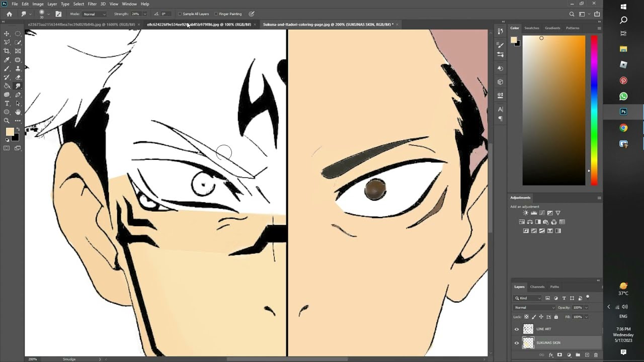Switch to the Swatches tab
The width and height of the screenshot is (644, 362).
click(x=531, y=28)
